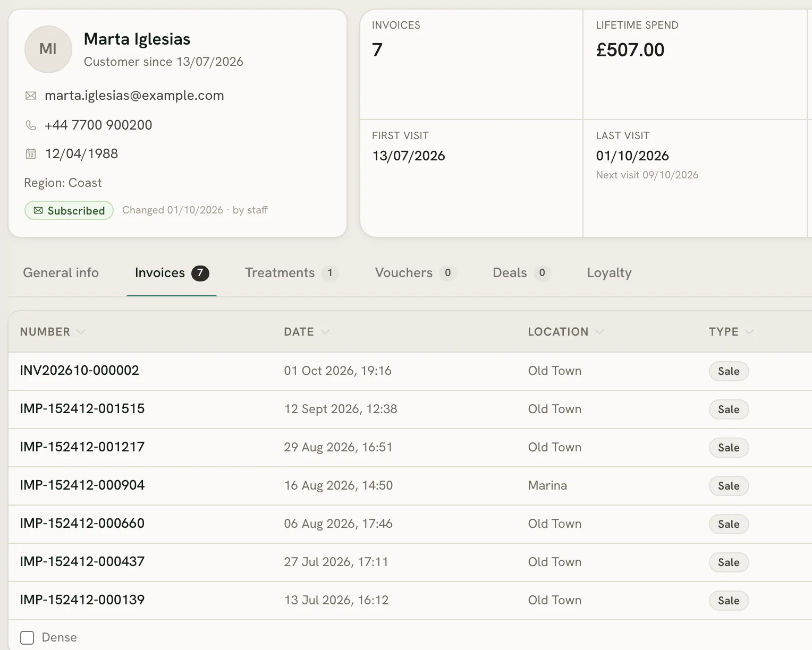Click the Sale badge for 01 Oct 2026 invoice

tap(729, 371)
